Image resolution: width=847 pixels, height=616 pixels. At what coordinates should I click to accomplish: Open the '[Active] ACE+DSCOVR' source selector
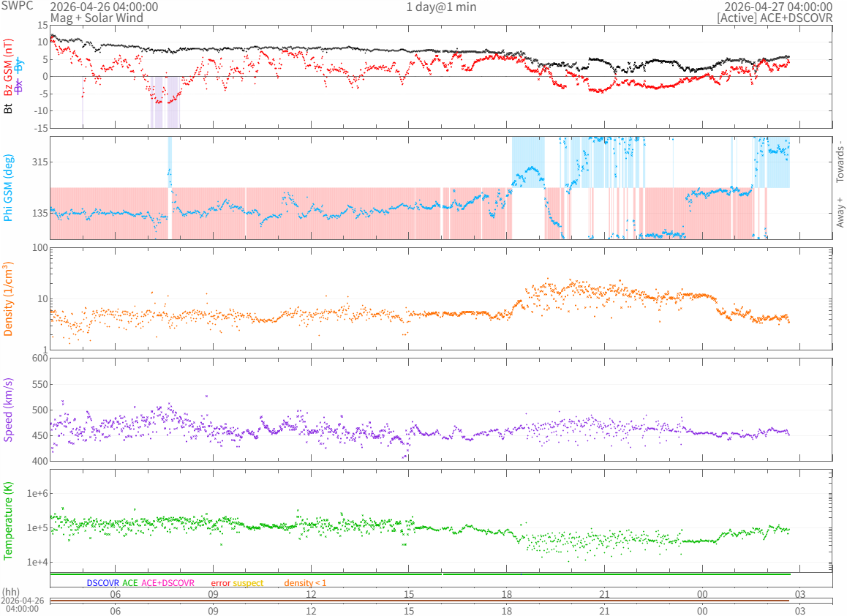pos(775,18)
